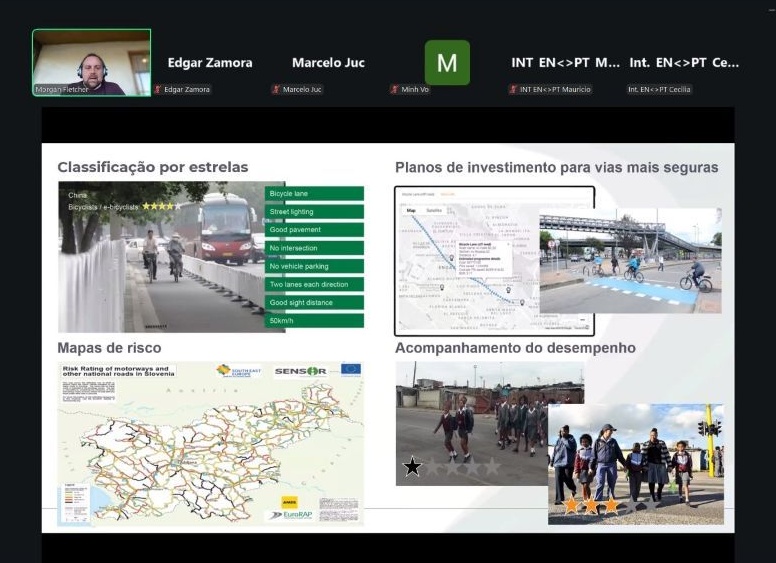Select the Edgar Zamora participant tile
This screenshot has height=563, width=776.
(x=210, y=63)
